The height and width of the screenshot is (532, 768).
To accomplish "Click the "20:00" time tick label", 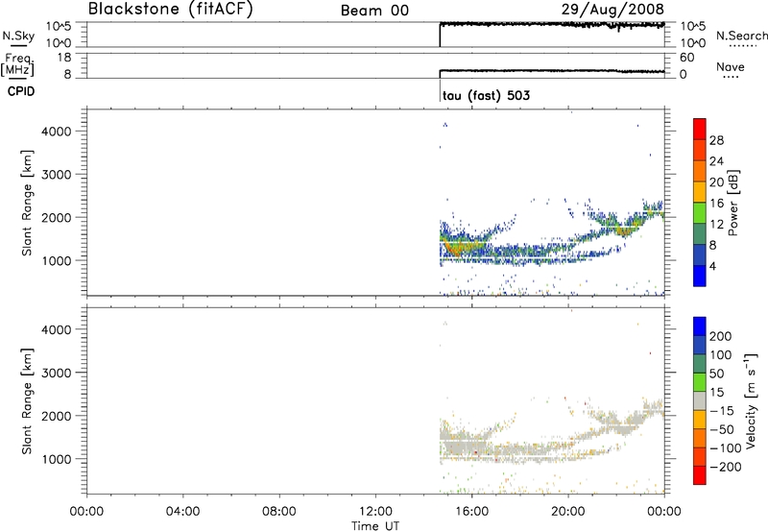I will (568, 512).
